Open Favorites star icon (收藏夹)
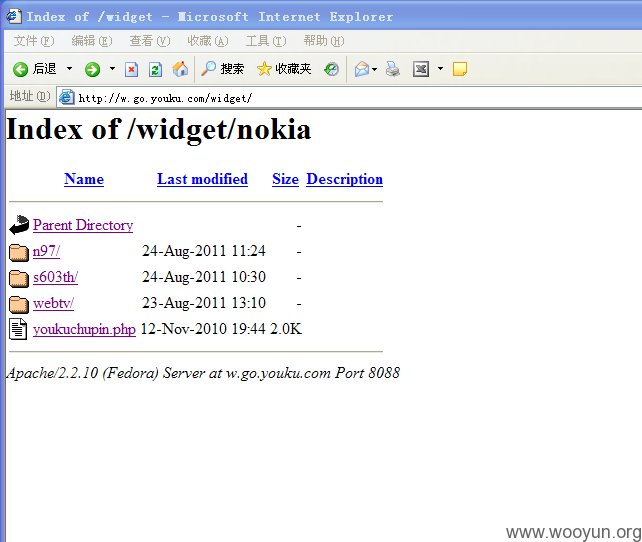Screen dimensions: 642x542 264,69
